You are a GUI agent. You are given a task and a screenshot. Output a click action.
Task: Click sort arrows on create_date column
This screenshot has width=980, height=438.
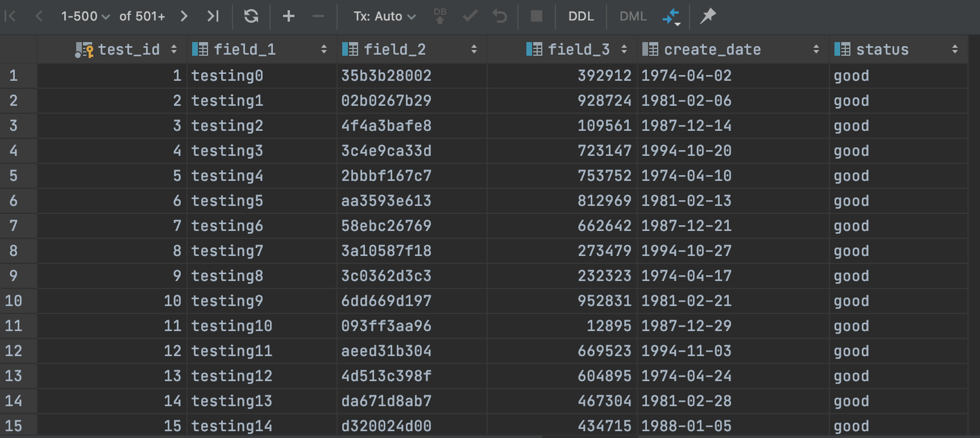pyautogui.click(x=816, y=49)
